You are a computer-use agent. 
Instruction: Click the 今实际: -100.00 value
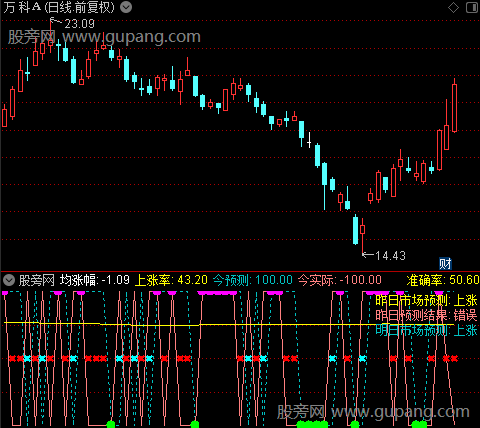(x=339, y=280)
